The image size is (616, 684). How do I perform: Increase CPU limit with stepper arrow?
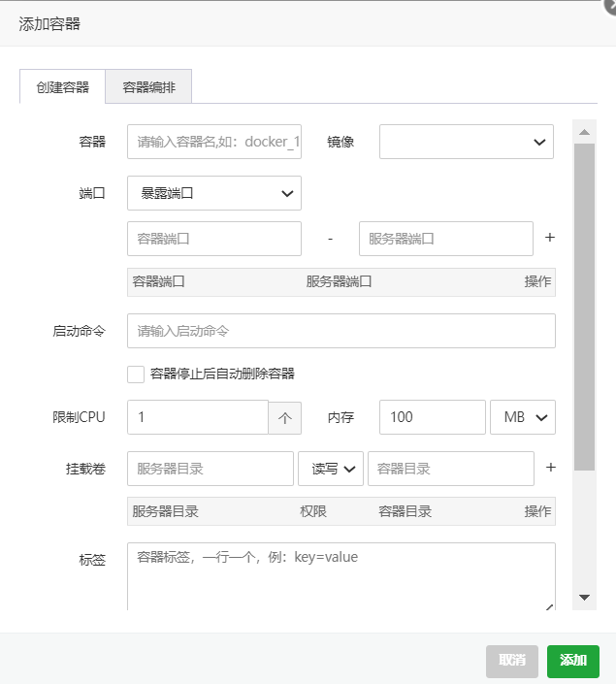(285, 418)
